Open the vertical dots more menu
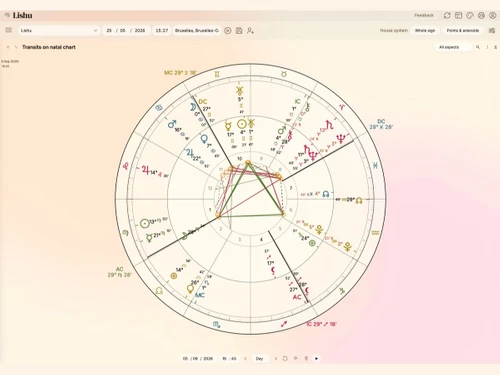The height and width of the screenshot is (375, 500). pos(487,47)
